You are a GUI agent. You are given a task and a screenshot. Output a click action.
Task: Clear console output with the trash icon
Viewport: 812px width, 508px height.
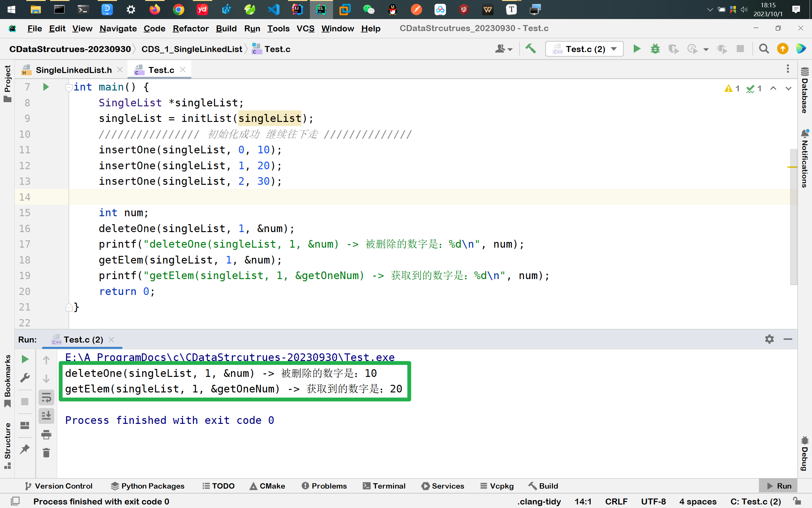click(46, 453)
